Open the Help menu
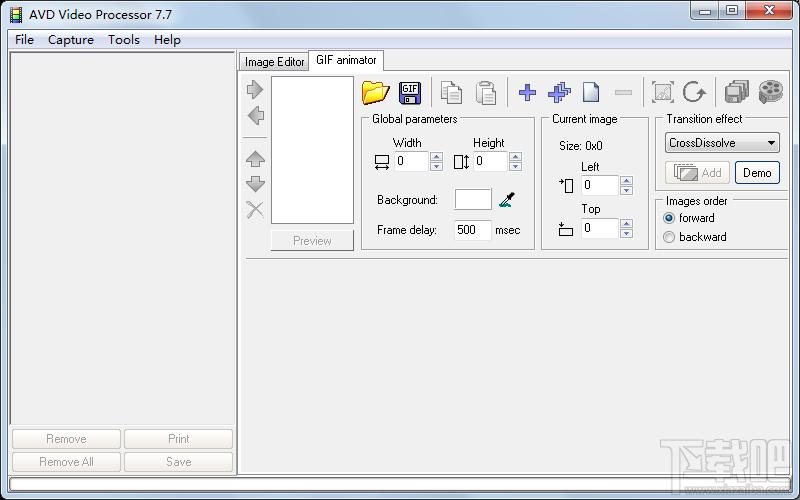Viewport: 800px width, 500px height. pyautogui.click(x=167, y=40)
